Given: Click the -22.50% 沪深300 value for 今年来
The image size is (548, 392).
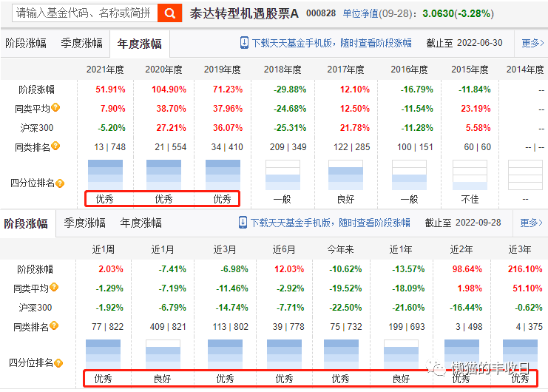Looking at the screenshot, I should coord(345,308).
